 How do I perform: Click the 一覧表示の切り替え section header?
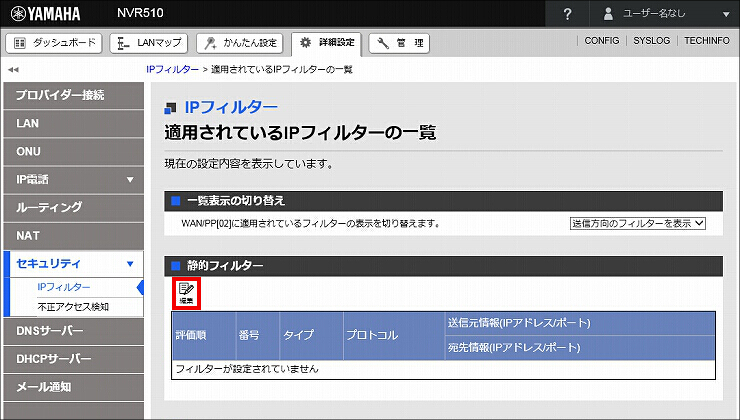pyautogui.click(x=443, y=201)
